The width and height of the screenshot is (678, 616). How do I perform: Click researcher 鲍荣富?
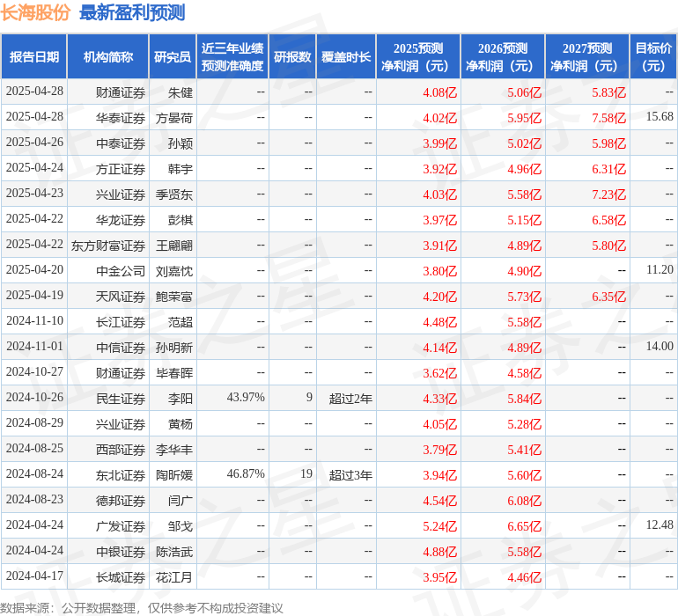pyautogui.click(x=174, y=296)
